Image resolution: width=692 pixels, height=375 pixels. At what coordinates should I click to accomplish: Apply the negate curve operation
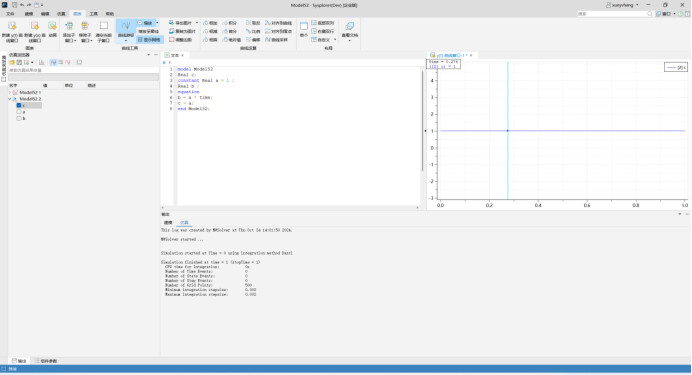[x=253, y=23]
